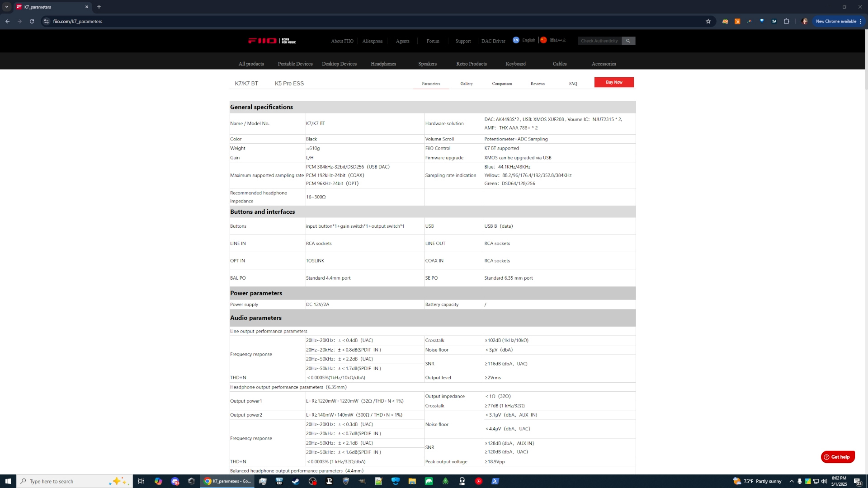Open the blue diamond extension icon
868x488 pixels.
coord(762,21)
